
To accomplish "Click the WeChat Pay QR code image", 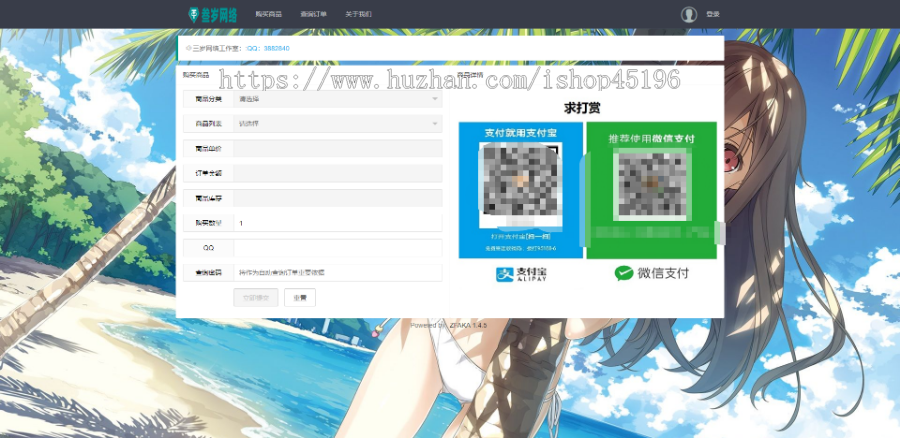I will [x=651, y=183].
